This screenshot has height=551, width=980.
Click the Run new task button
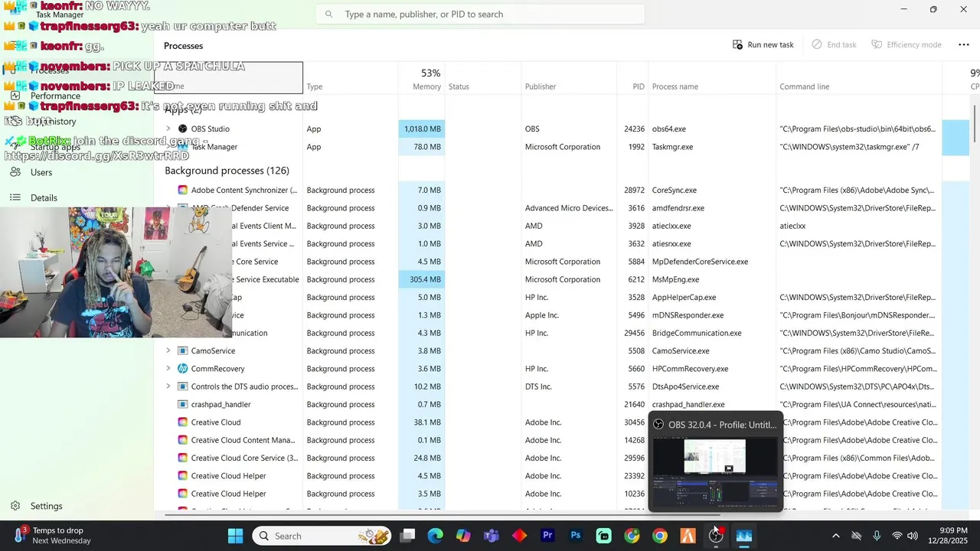tap(763, 44)
